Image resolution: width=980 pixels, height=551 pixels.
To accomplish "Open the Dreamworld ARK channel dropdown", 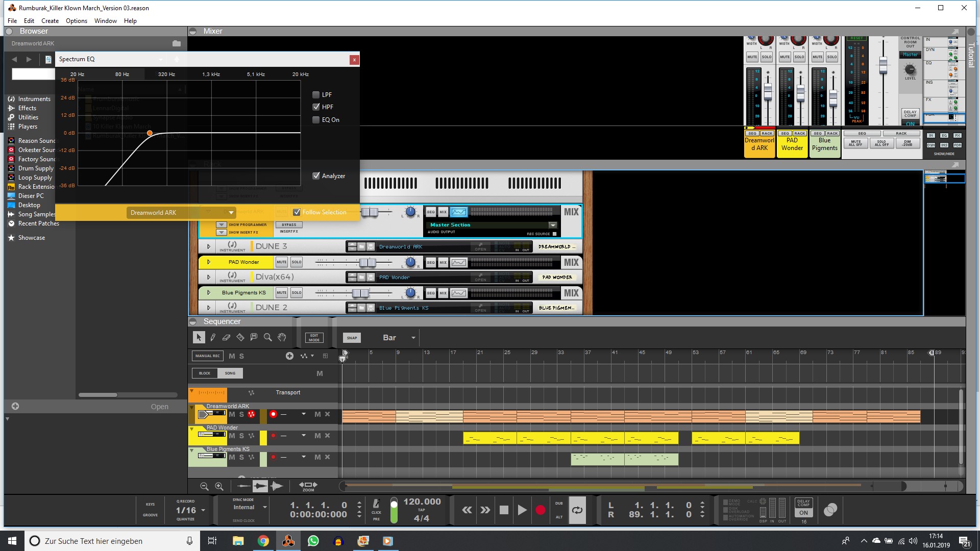I will [x=181, y=213].
